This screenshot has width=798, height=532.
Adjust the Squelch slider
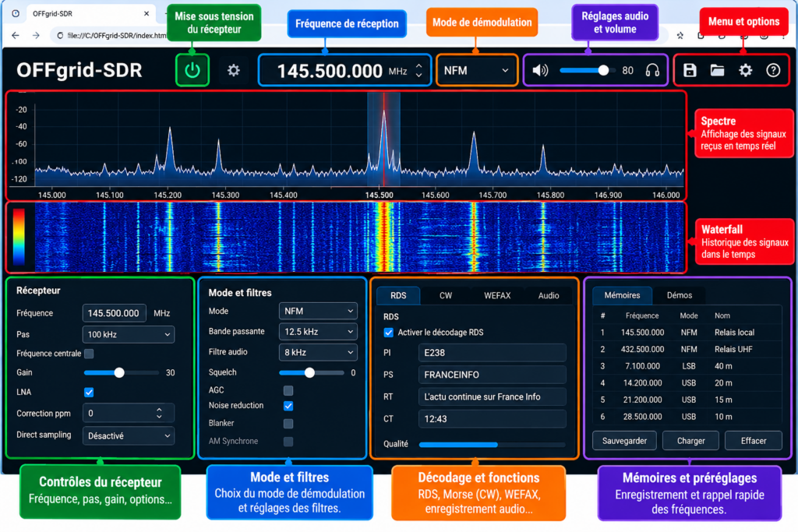coord(312,373)
